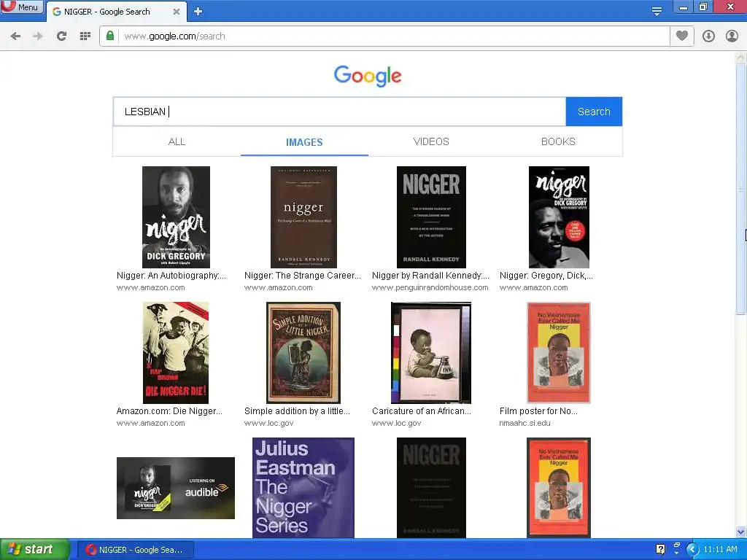Open the result title ending 'Gregory, Dick,...'
Image resolution: width=747 pixels, height=560 pixels.
pyautogui.click(x=546, y=275)
